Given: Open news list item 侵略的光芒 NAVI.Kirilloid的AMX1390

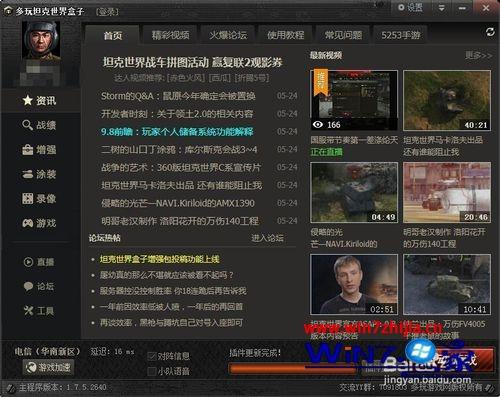Looking at the screenshot, I should [x=178, y=203].
